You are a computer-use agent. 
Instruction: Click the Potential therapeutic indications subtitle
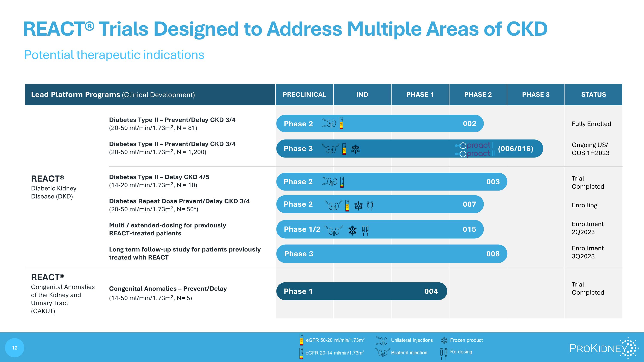pyautogui.click(x=114, y=55)
